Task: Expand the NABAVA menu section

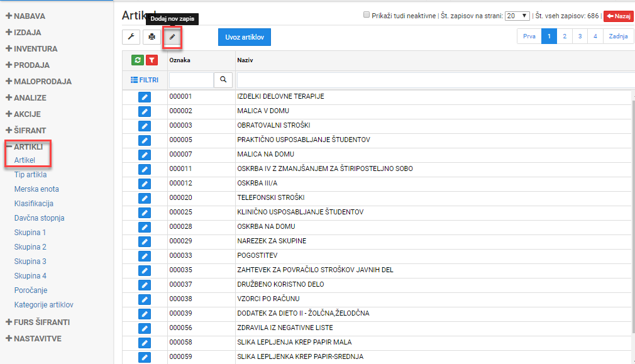Action: [26, 16]
